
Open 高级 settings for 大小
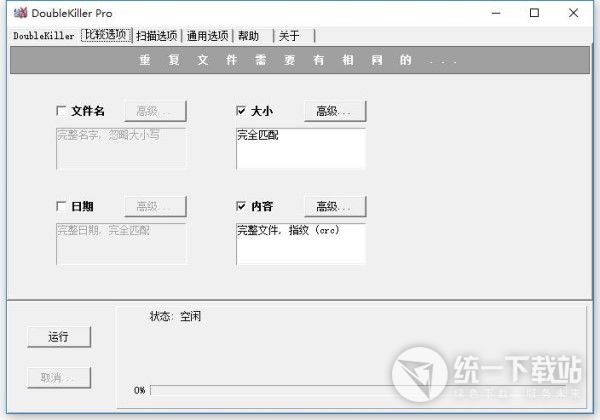point(335,111)
